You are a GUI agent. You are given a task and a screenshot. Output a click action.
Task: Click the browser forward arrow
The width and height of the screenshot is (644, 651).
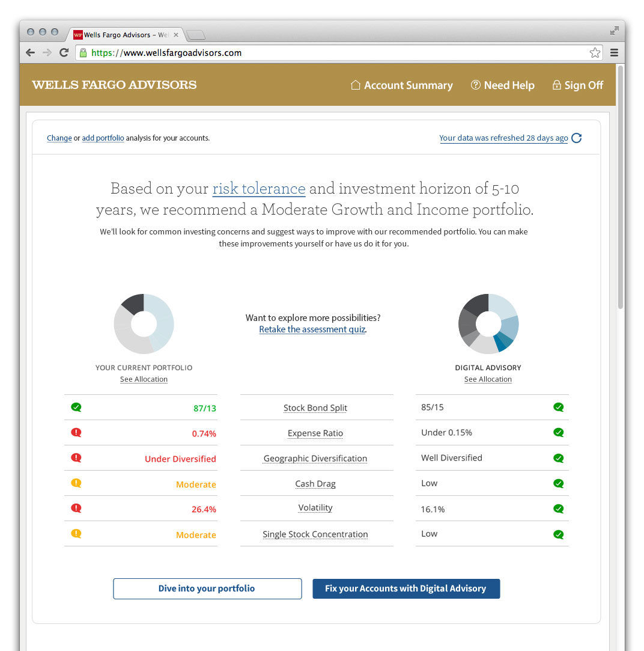pos(47,53)
